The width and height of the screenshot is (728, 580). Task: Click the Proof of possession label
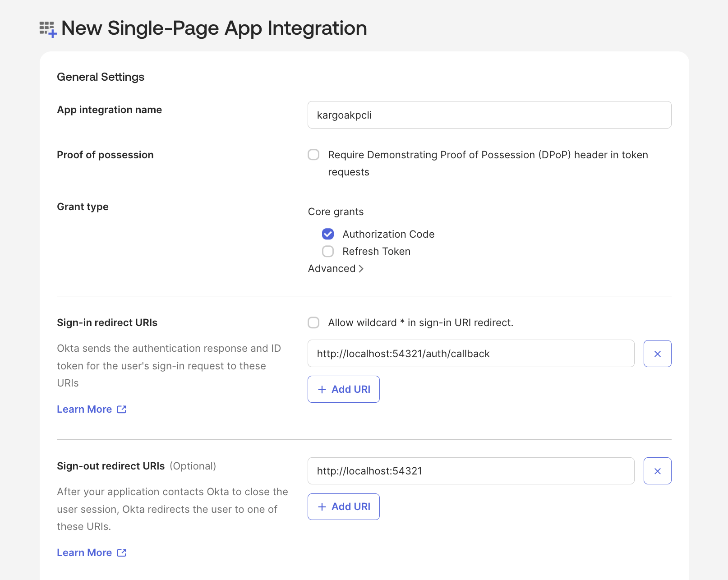click(x=105, y=155)
